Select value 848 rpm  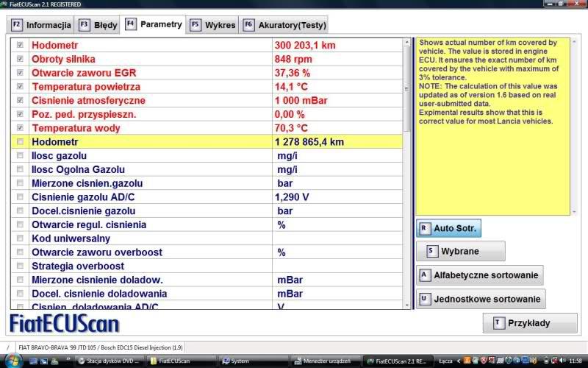click(x=293, y=59)
